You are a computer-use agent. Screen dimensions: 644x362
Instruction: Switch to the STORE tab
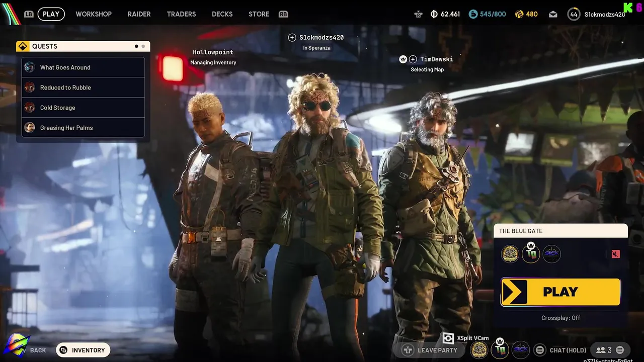[x=259, y=14]
